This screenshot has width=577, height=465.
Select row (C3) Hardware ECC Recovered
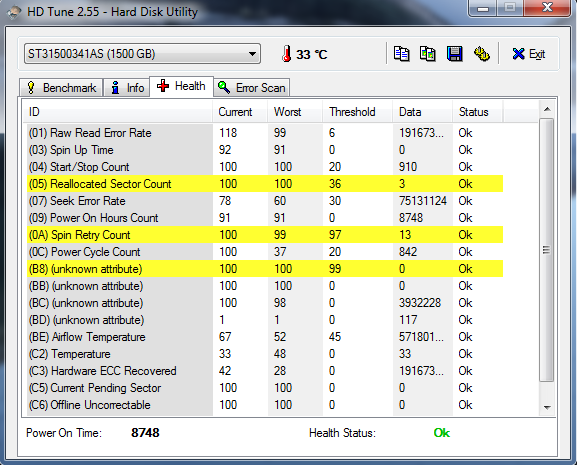click(x=265, y=371)
